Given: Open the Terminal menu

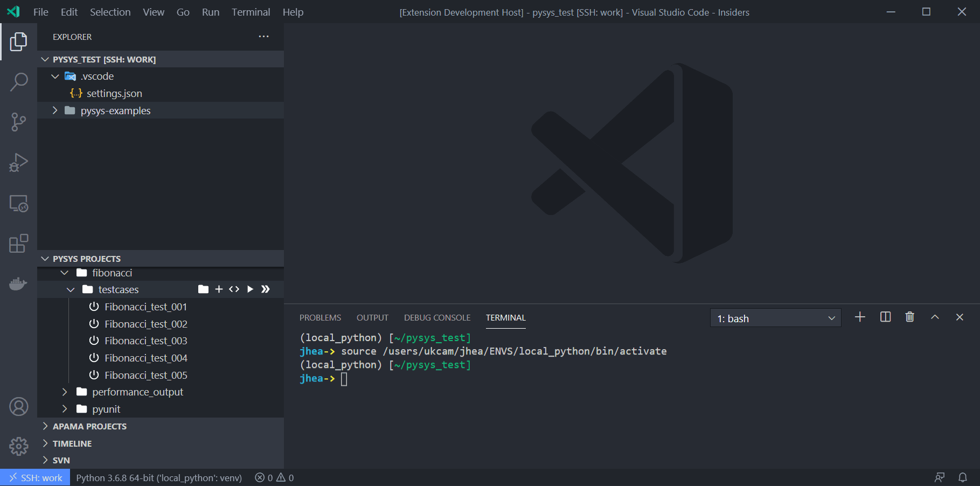Looking at the screenshot, I should point(251,12).
